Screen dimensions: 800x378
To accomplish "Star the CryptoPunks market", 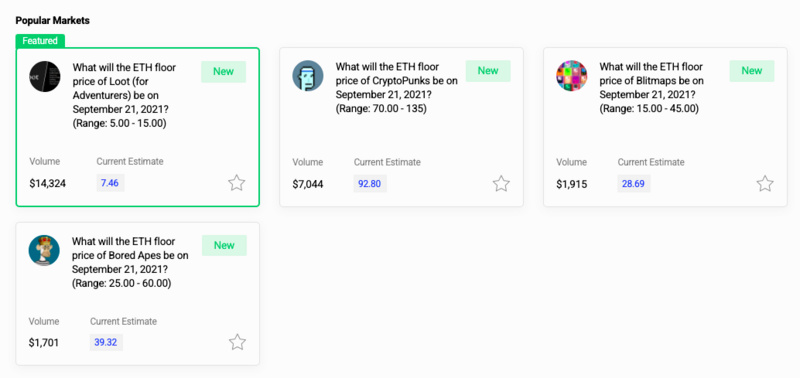I will pos(501,183).
